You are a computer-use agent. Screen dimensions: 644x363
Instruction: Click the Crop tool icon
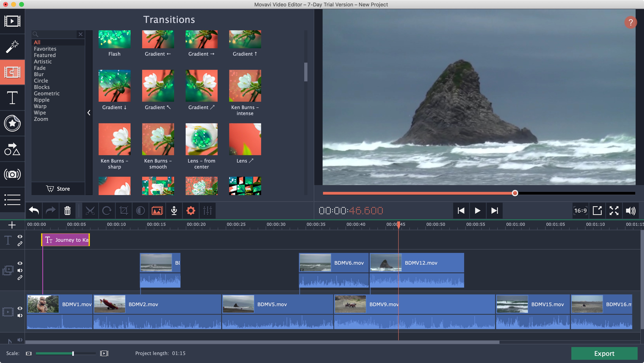pyautogui.click(x=123, y=210)
